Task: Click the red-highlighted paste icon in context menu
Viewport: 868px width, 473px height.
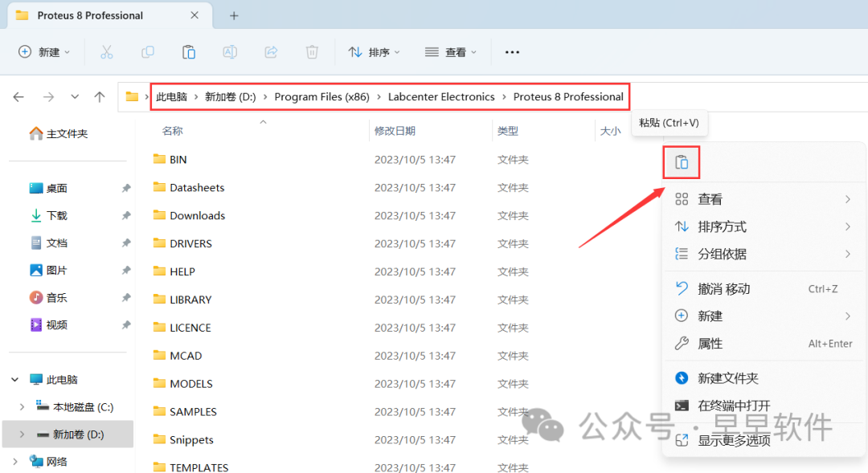Action: [x=681, y=161]
